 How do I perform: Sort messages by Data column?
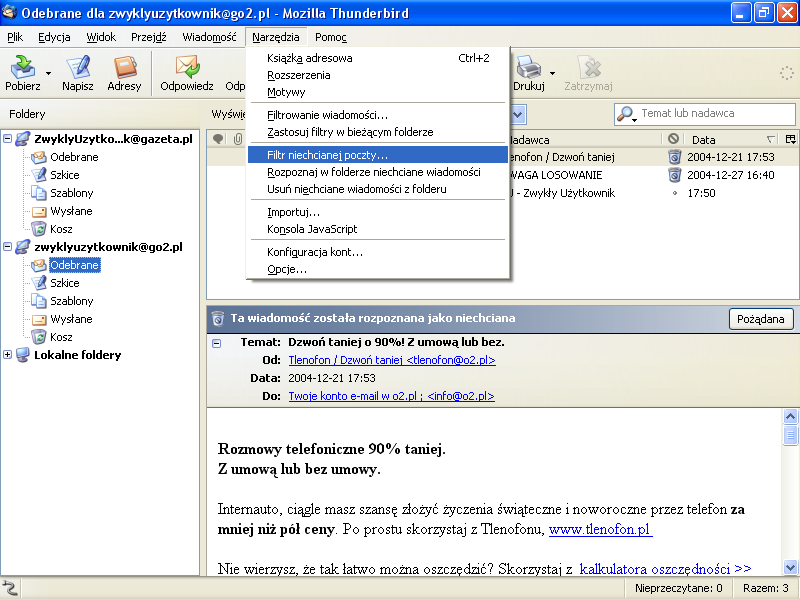point(730,139)
